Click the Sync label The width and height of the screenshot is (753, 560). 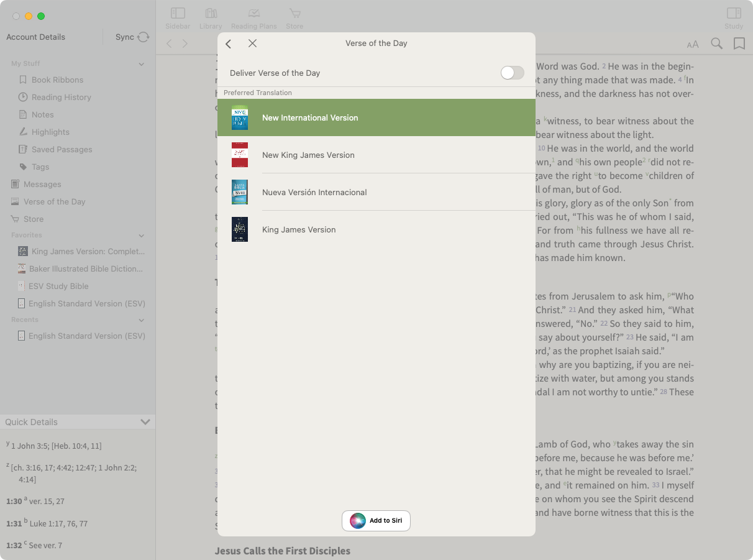pyautogui.click(x=125, y=37)
